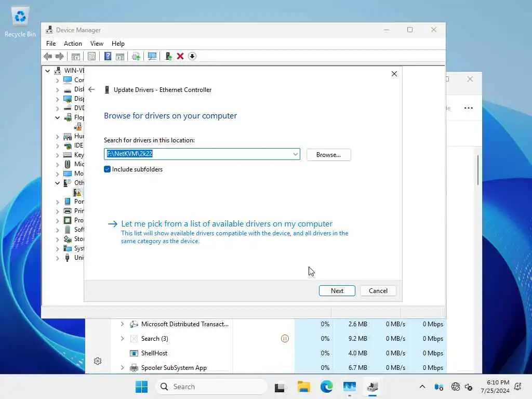Click the Update device driver toolbar icon
This screenshot has height=399, width=532.
coord(136,56)
